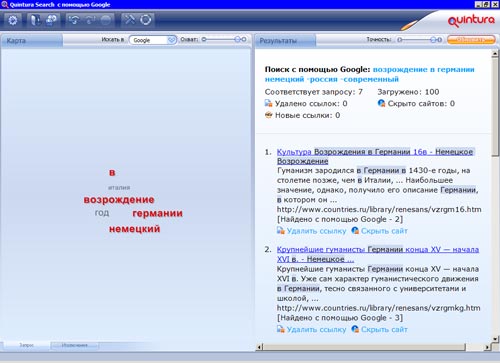Screen dimensions: 500x363
Task: Click the Точность slider handle
Action: click(433, 40)
